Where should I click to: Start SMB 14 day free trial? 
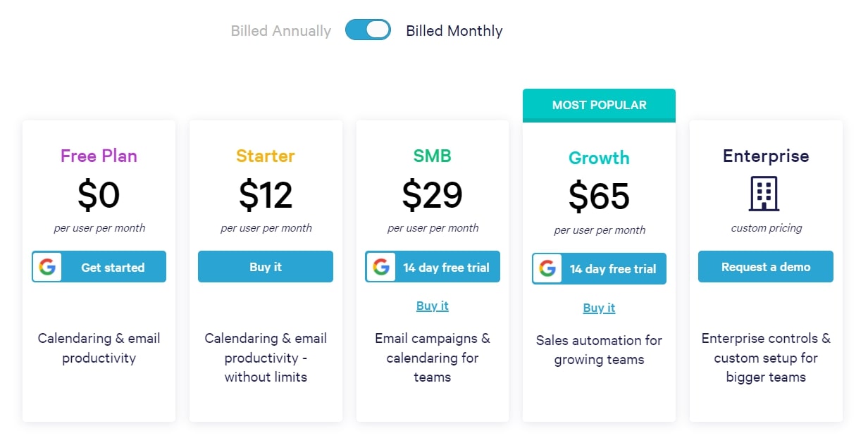pos(433,267)
